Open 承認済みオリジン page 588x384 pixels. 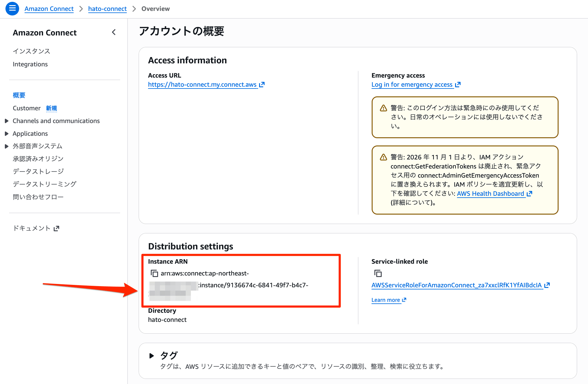(x=38, y=159)
